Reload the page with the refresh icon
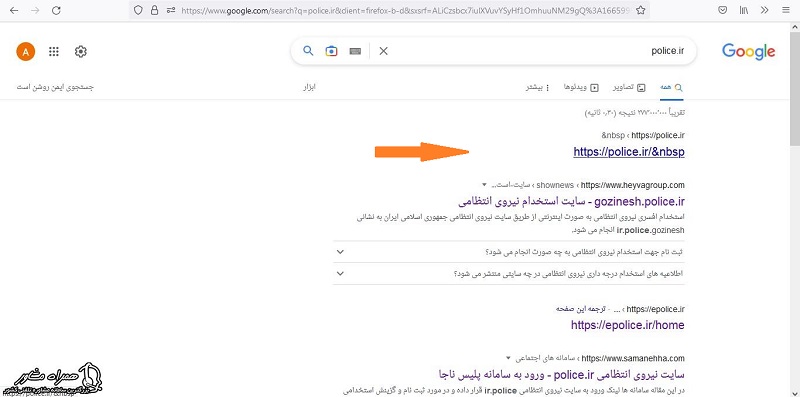The width and height of the screenshot is (800, 397). pyautogui.click(x=56, y=10)
